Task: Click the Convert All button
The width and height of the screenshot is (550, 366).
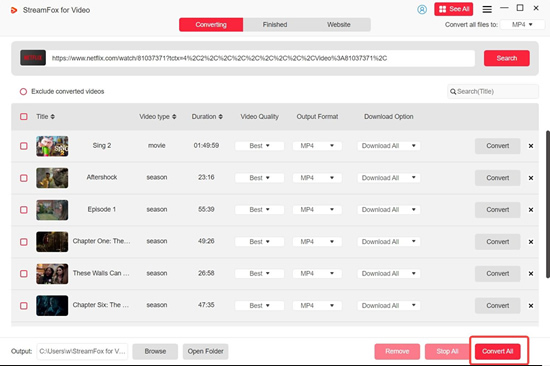Action: pos(497,351)
